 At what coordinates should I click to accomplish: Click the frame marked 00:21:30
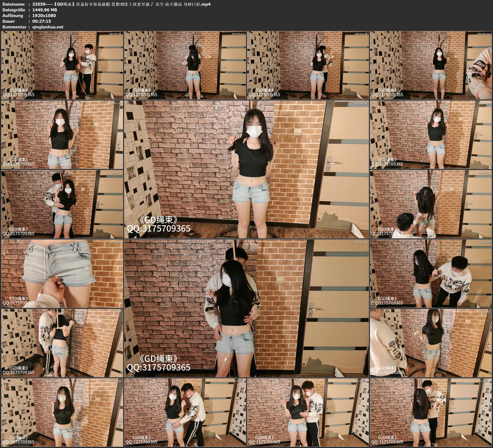pyautogui.click(x=62, y=412)
